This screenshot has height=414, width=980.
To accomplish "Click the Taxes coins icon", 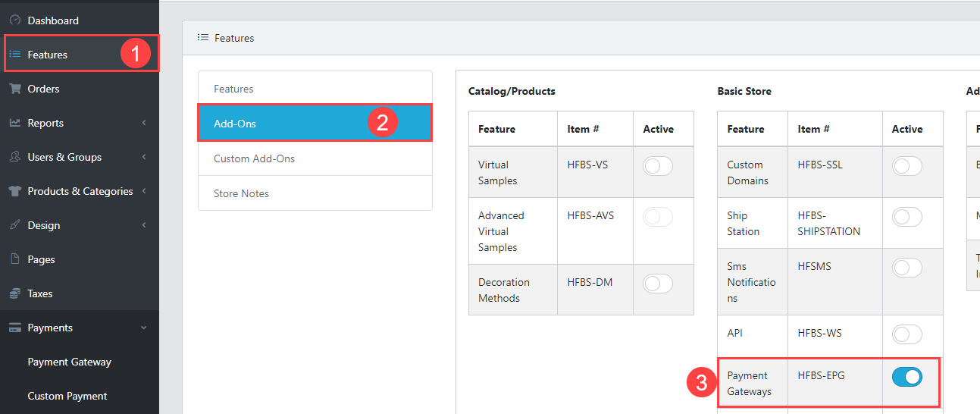I will pyautogui.click(x=14, y=293).
